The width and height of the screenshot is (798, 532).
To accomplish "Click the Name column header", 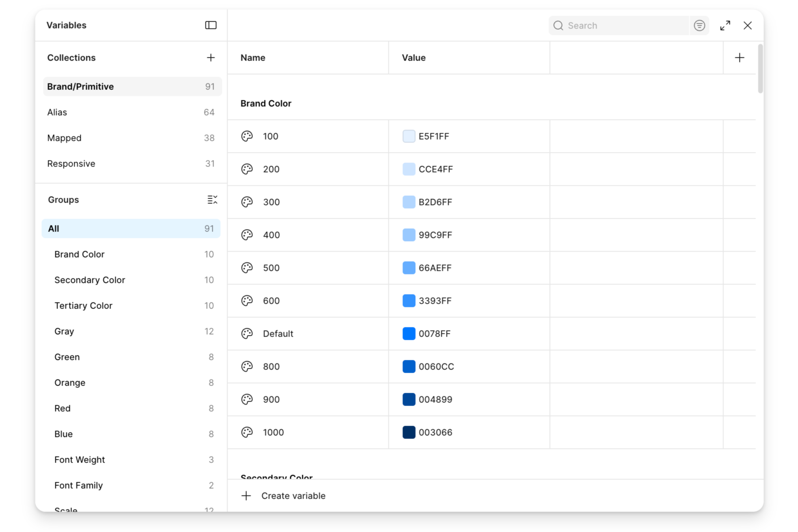I will 253,58.
